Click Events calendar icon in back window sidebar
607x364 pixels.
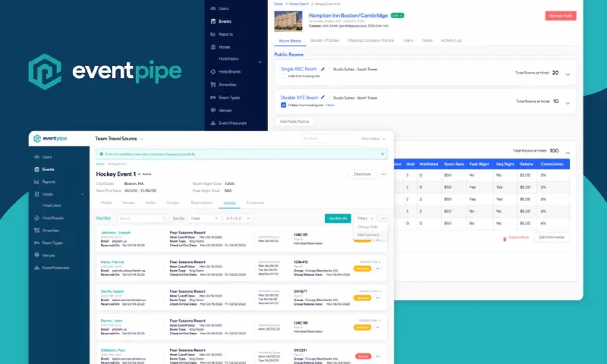coord(213,21)
